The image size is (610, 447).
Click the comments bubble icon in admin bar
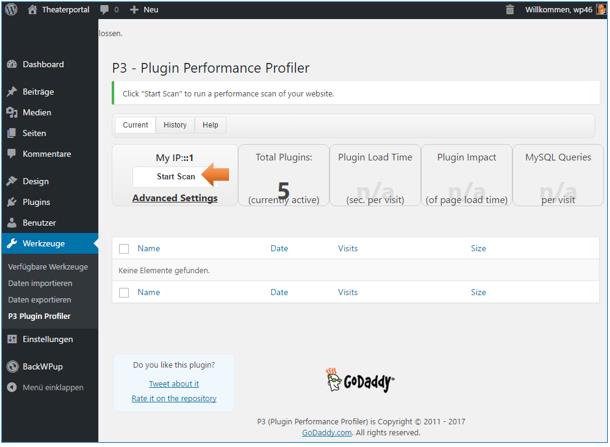(104, 10)
